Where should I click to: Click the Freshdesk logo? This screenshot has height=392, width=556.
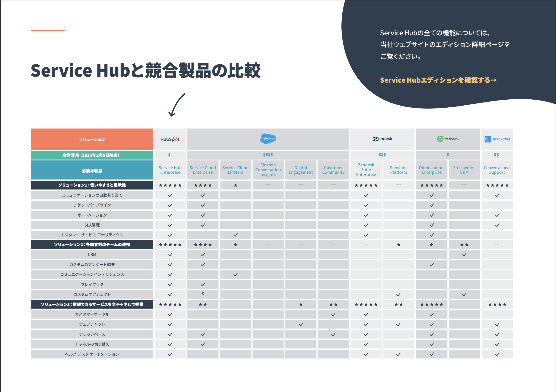448,139
